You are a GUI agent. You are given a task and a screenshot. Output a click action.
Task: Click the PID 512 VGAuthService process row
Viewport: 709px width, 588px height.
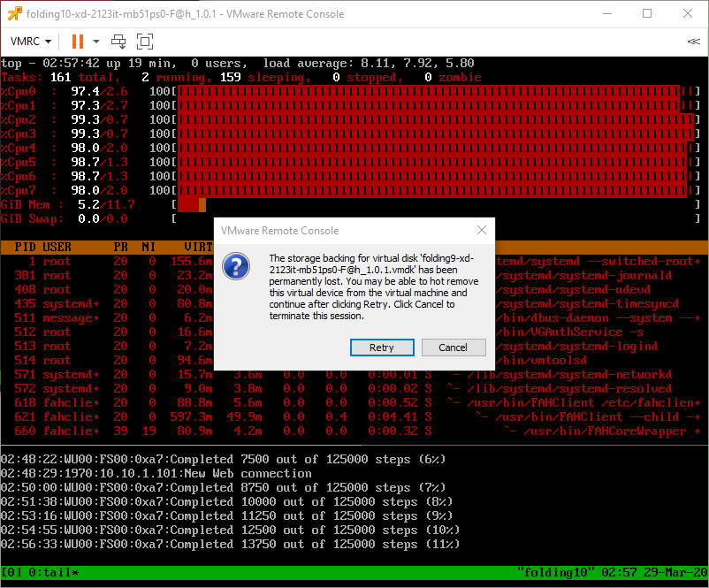tap(354, 332)
